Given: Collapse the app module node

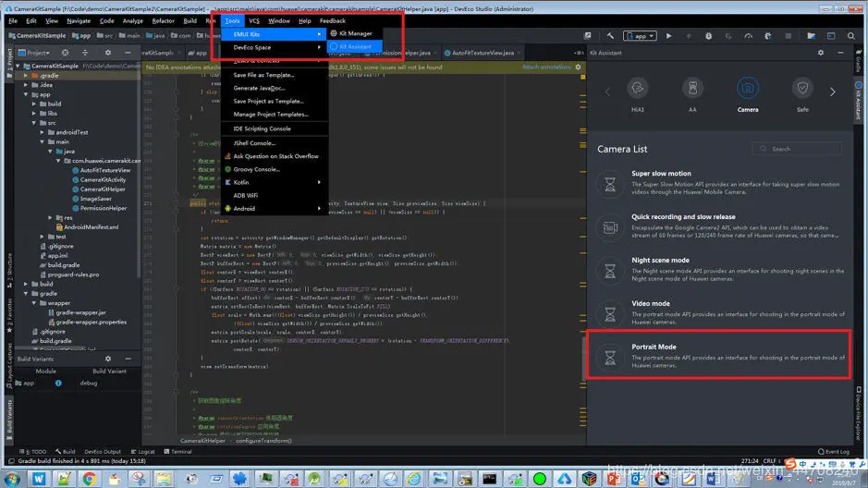Looking at the screenshot, I should click(x=26, y=94).
